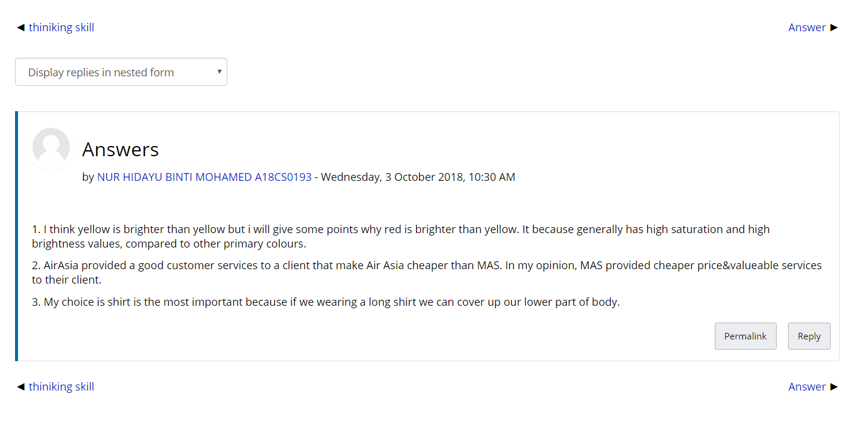Click the small arrow on the display replies selector
The width and height of the screenshot is (868, 444).
tap(219, 71)
